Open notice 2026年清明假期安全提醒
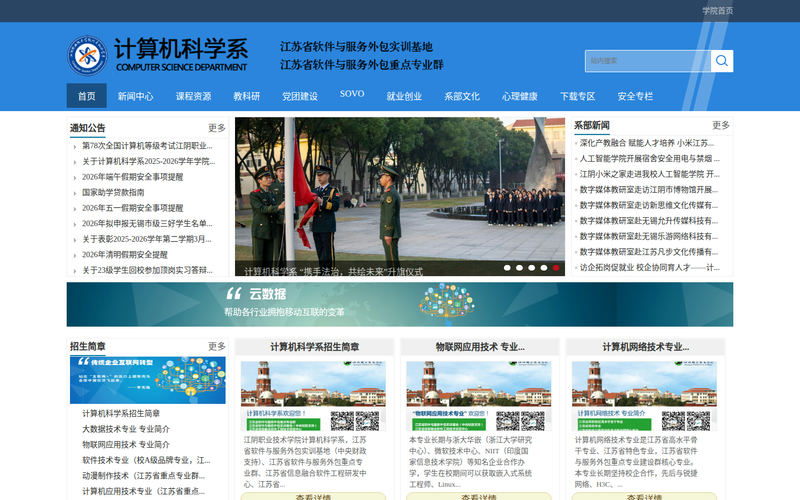 point(124,255)
